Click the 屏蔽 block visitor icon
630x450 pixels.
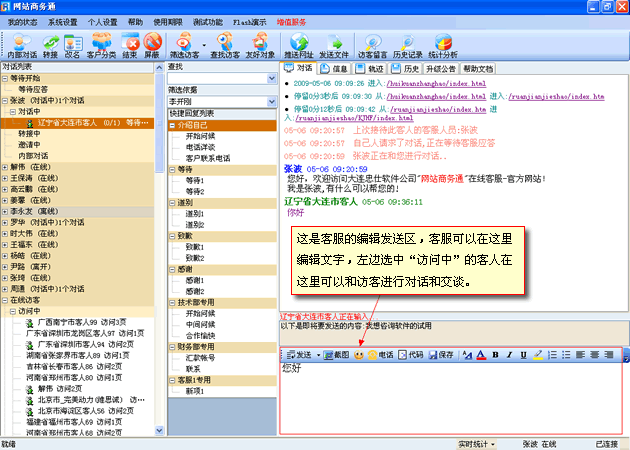[x=152, y=44]
